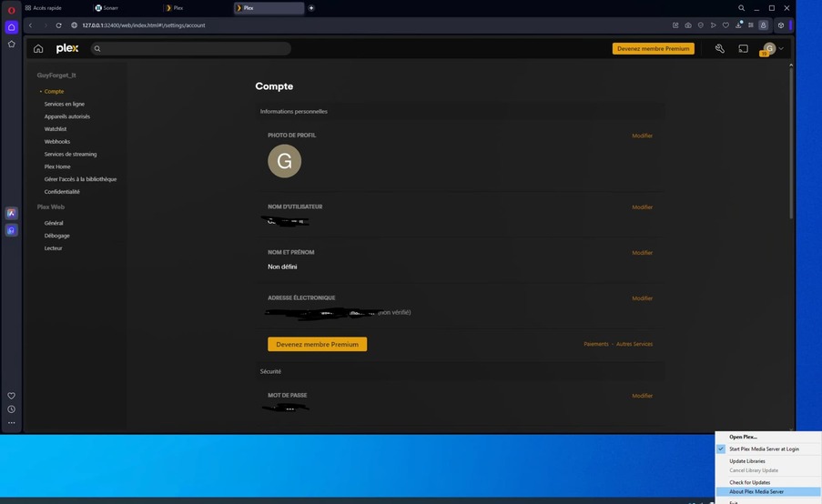Viewport: 822px width, 504px height.
Task: Click Devenez membre Premium in header
Action: point(654,49)
